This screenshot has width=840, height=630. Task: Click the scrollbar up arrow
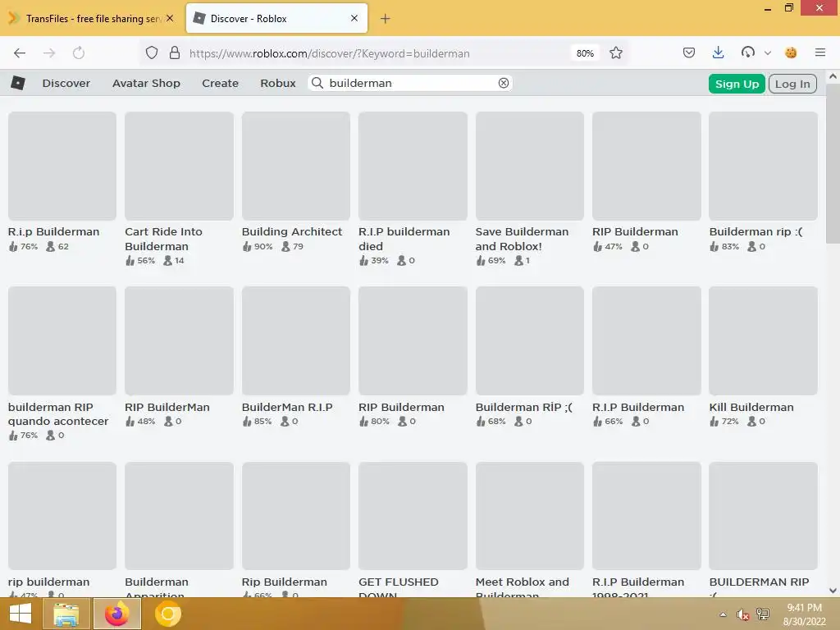click(833, 76)
